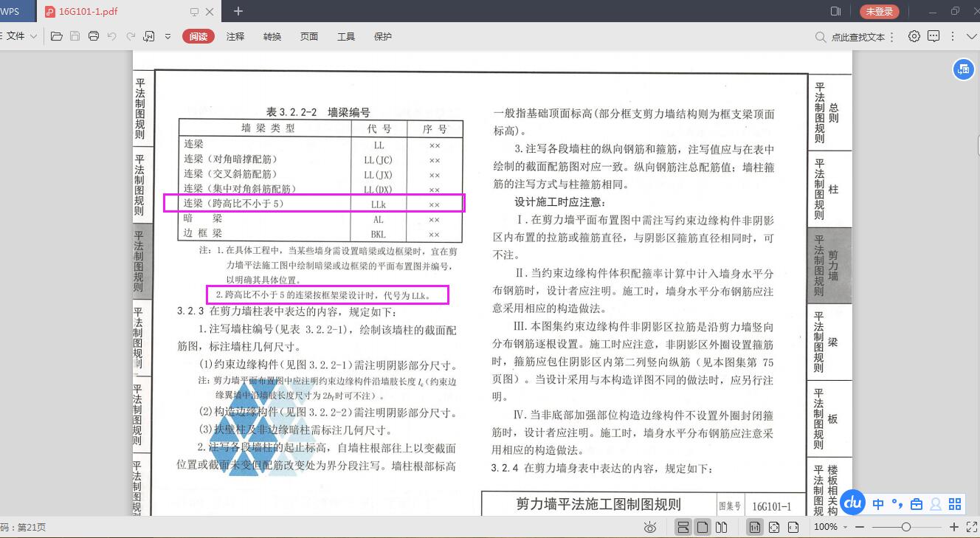Viewport: 980px width, 538px height.
Task: Zoom in with plus button
Action: pyautogui.click(x=953, y=527)
